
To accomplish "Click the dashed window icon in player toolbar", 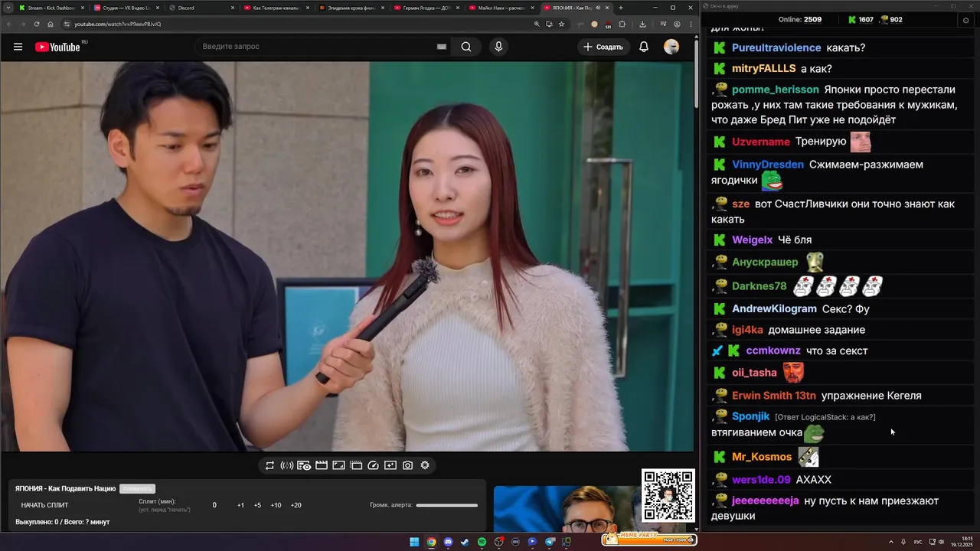I will pyautogui.click(x=356, y=465).
